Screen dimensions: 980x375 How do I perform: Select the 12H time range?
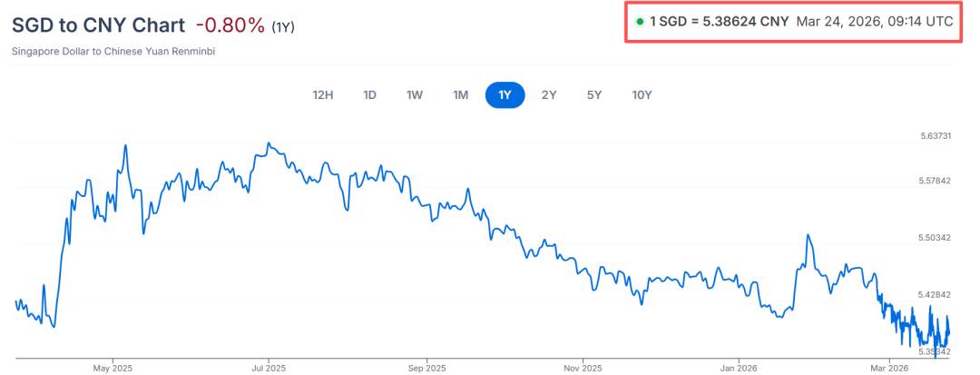click(323, 95)
